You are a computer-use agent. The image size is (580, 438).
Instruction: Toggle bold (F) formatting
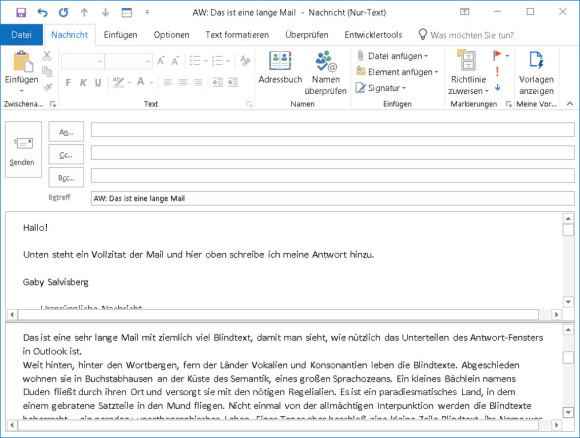click(x=68, y=82)
